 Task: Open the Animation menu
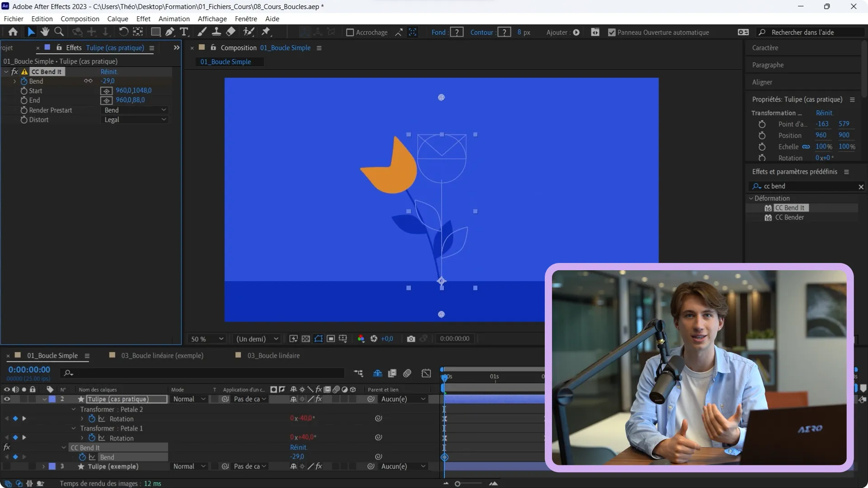point(174,19)
